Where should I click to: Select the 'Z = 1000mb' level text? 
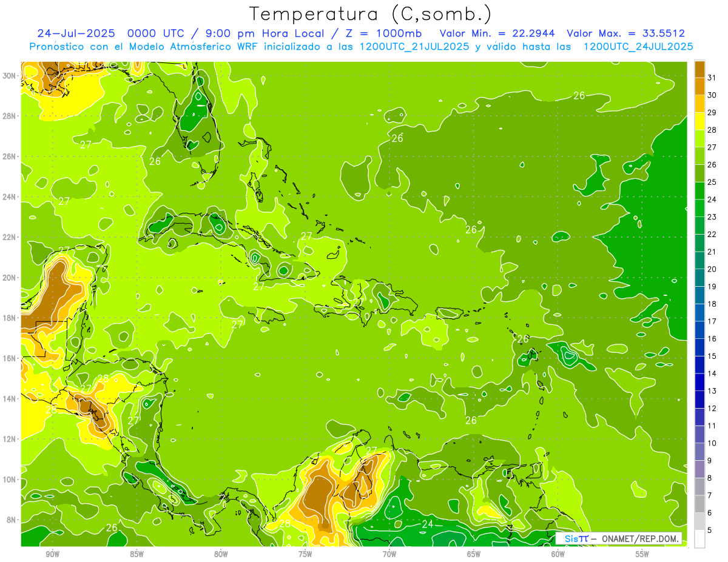[x=383, y=33]
